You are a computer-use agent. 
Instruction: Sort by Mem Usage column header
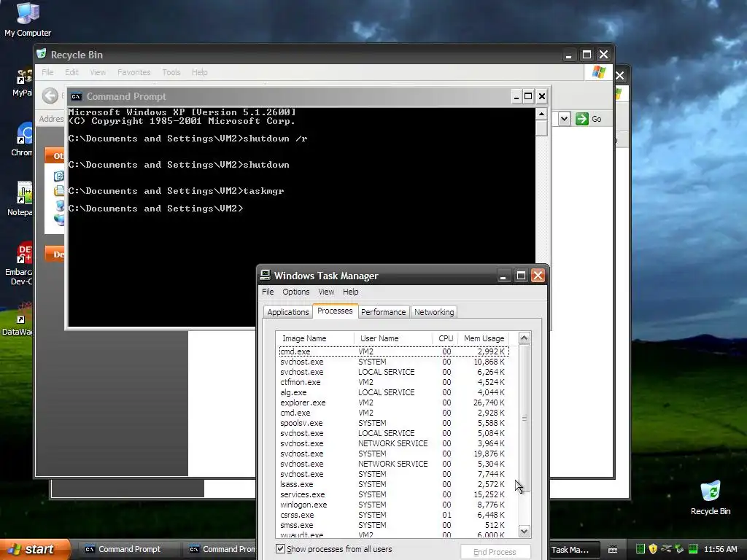tap(484, 338)
